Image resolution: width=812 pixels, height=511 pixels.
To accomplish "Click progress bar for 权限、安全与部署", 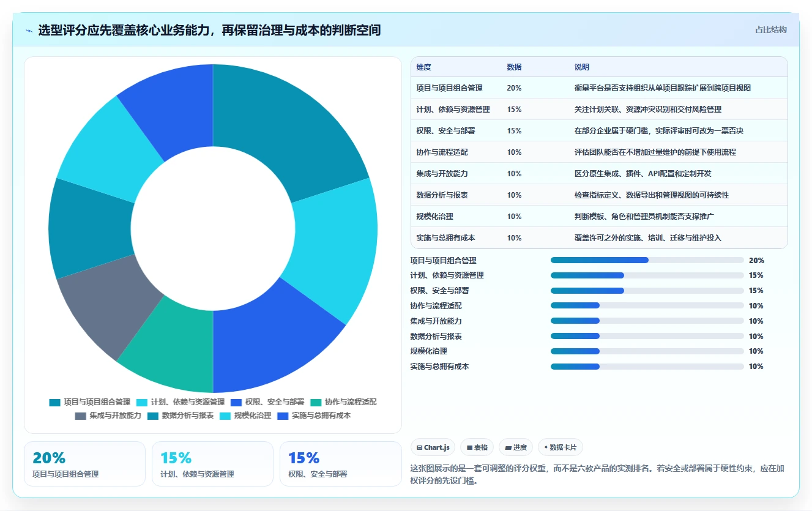I will pos(647,291).
